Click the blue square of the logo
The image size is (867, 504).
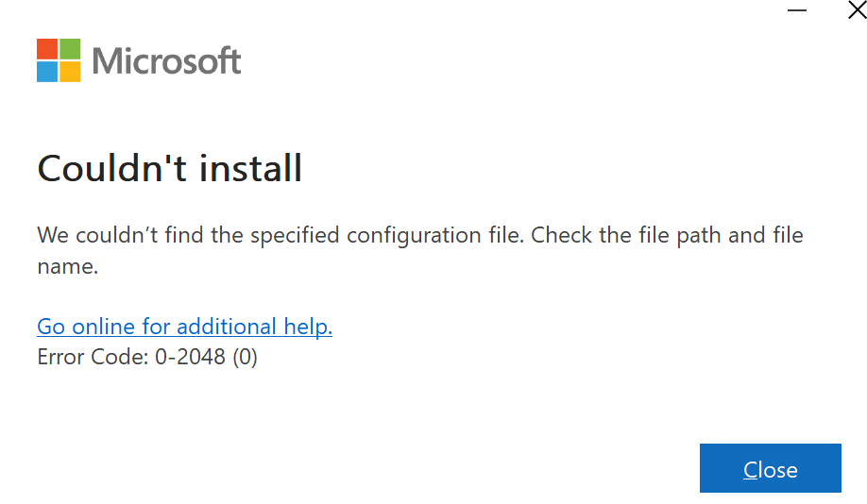click(x=47, y=72)
